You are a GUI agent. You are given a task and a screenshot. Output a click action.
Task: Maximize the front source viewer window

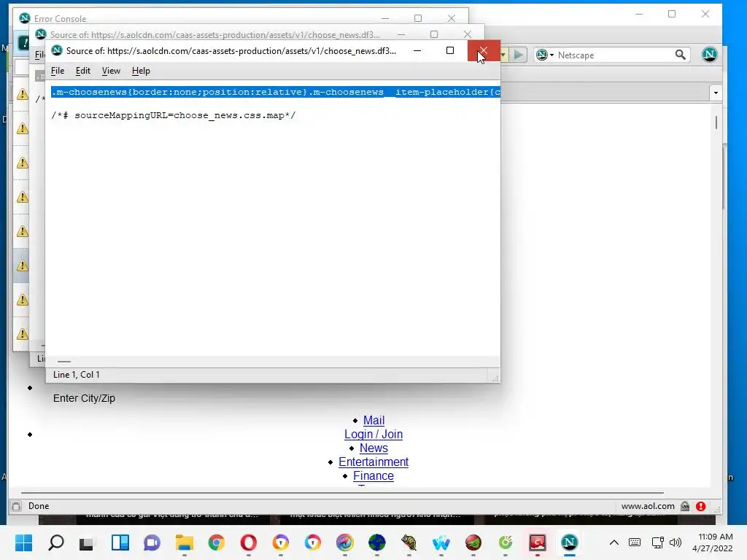449,50
